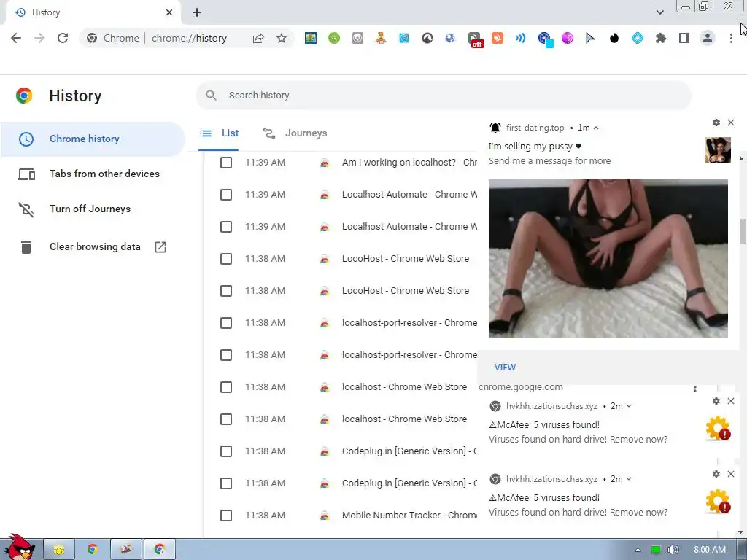
Task: Check the first Codeplug.in entry checkbox
Action: coord(226,451)
